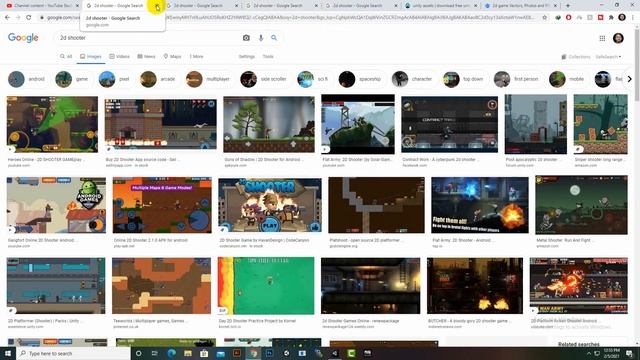This screenshot has height=360, width=640.
Task: Open the Windows notification center icon
Action: (x=629, y=353)
